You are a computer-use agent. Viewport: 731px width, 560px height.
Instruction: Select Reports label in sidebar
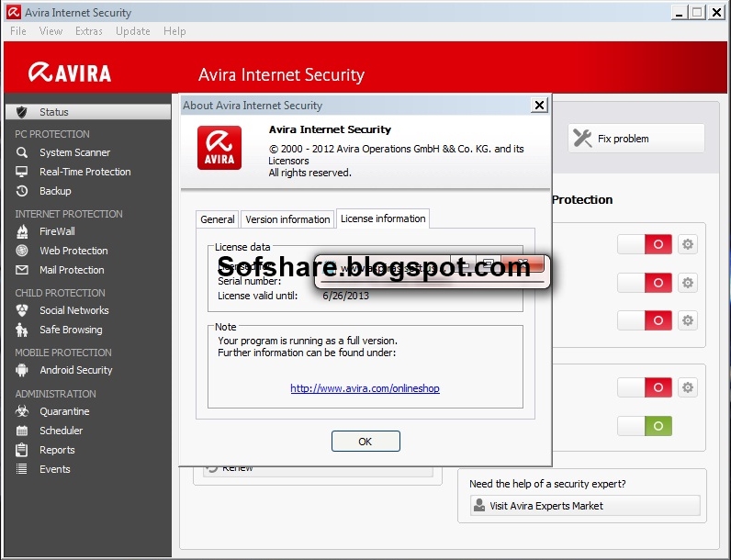(57, 450)
